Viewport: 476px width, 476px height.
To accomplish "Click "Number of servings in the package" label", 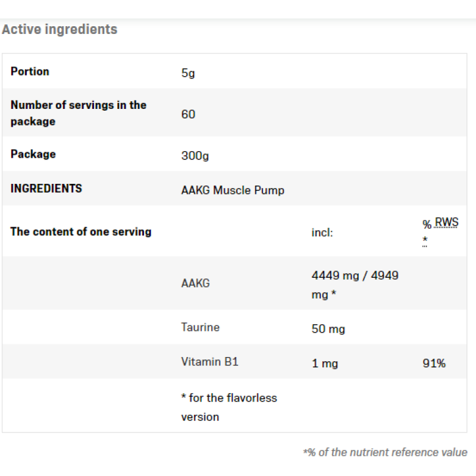I will tap(78, 113).
